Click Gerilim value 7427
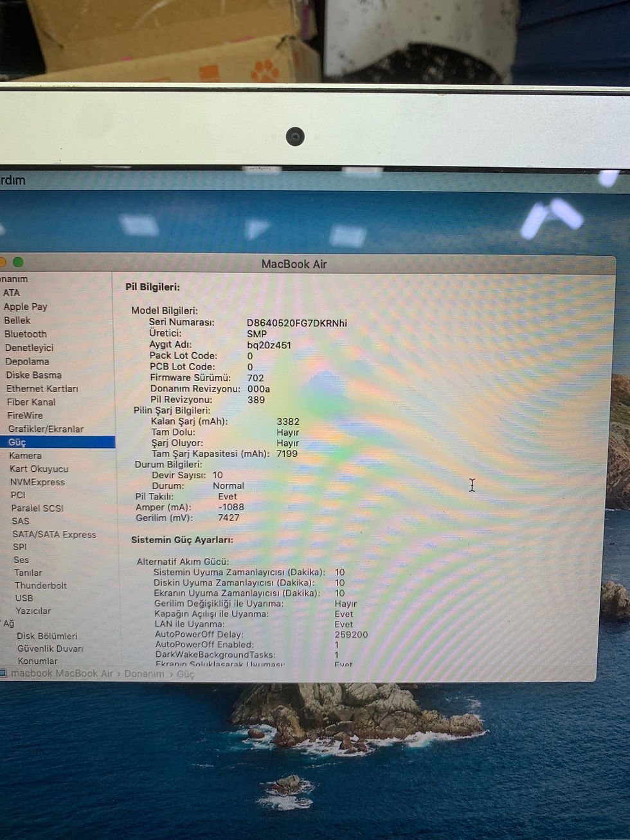Viewport: 630px width, 840px height. point(228,517)
